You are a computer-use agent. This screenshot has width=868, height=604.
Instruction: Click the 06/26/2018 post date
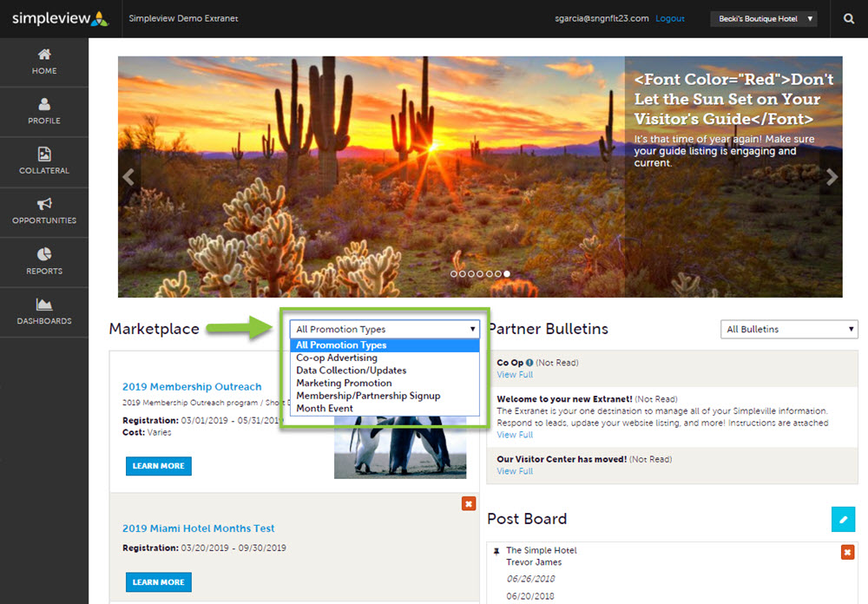tap(530, 579)
